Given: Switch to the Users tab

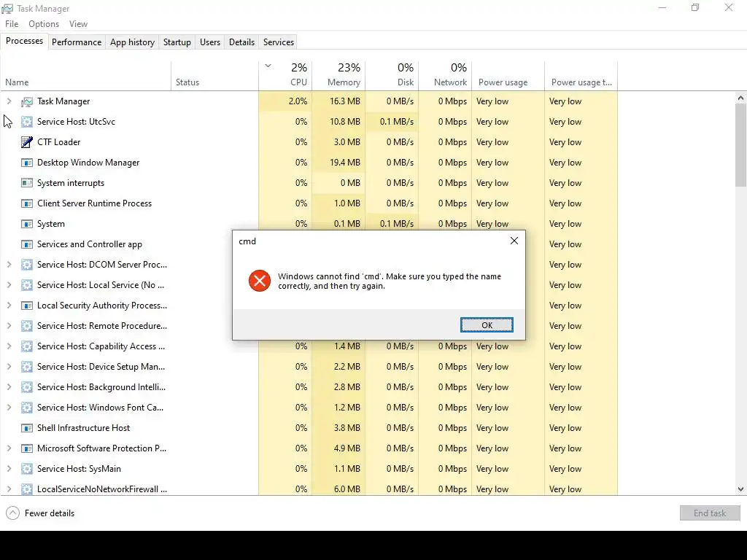Looking at the screenshot, I should (210, 42).
